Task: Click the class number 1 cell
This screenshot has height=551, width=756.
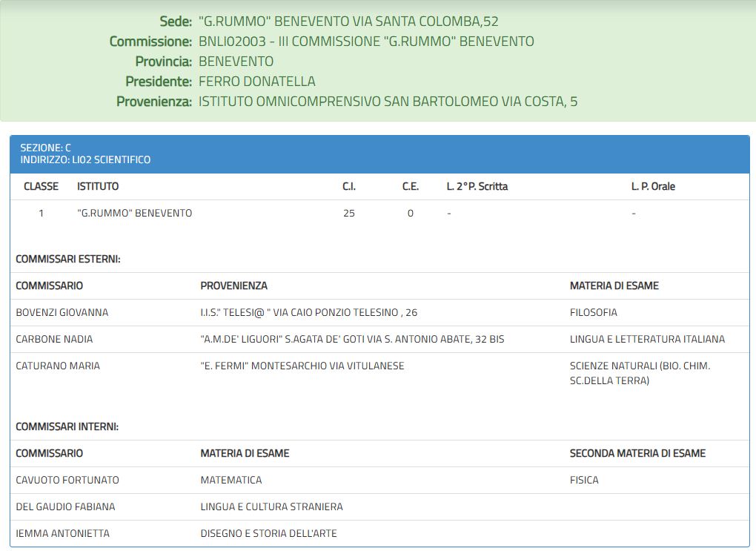Action: click(x=41, y=214)
